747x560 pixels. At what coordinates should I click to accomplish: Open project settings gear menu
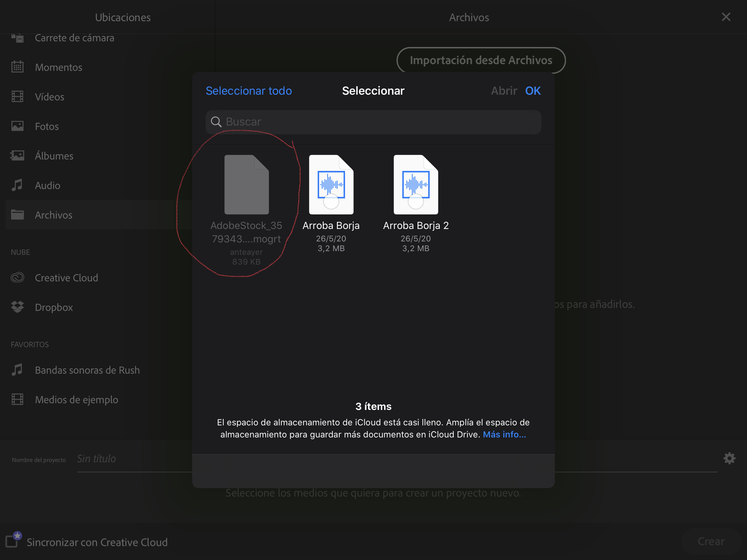coord(729,458)
